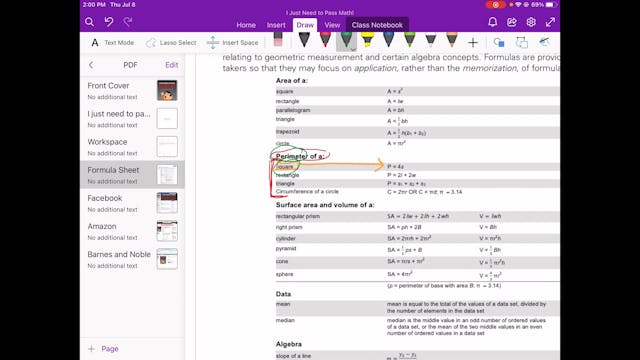
Task: Open the Shapes tool
Action: click(499, 42)
